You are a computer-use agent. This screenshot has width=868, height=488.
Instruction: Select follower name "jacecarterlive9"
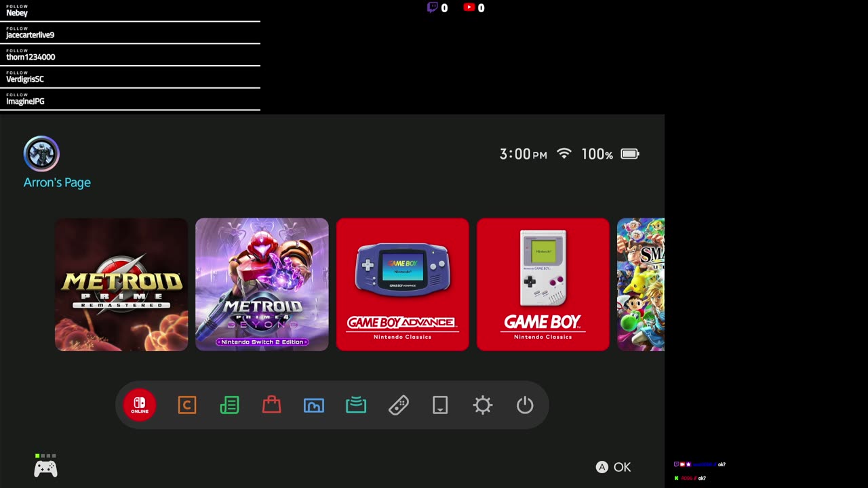31,35
